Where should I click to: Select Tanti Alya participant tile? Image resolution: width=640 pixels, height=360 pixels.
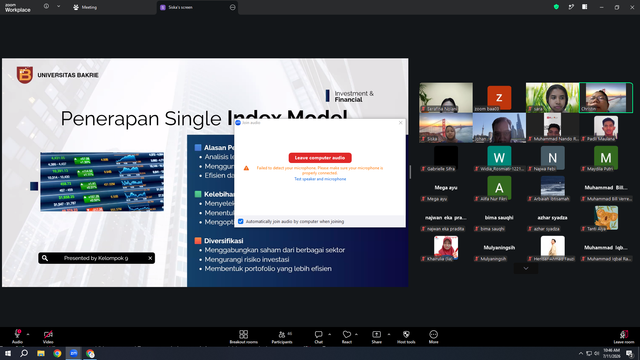tap(606, 218)
